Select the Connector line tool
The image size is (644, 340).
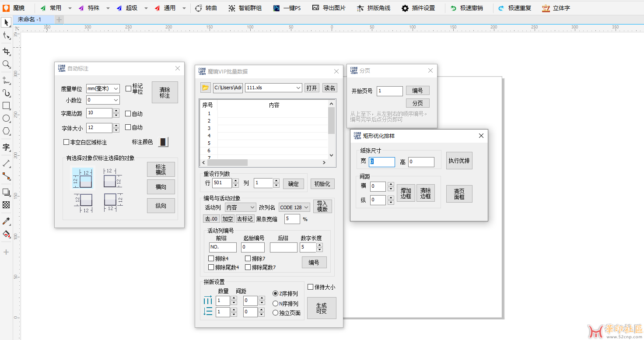click(6, 176)
